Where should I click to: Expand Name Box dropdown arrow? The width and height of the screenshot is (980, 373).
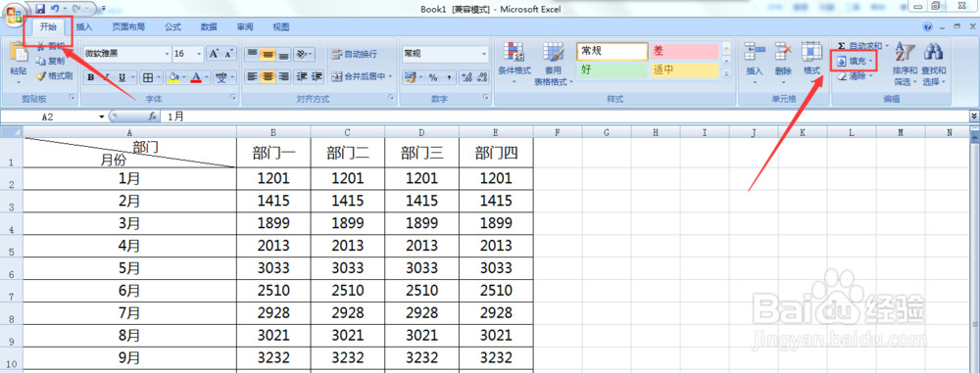(101, 117)
